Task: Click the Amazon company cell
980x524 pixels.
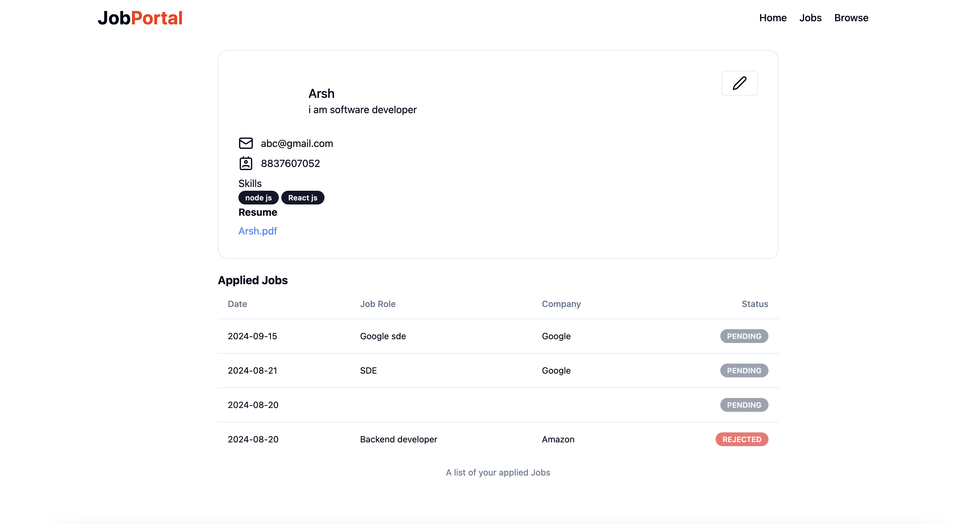Action: click(558, 439)
